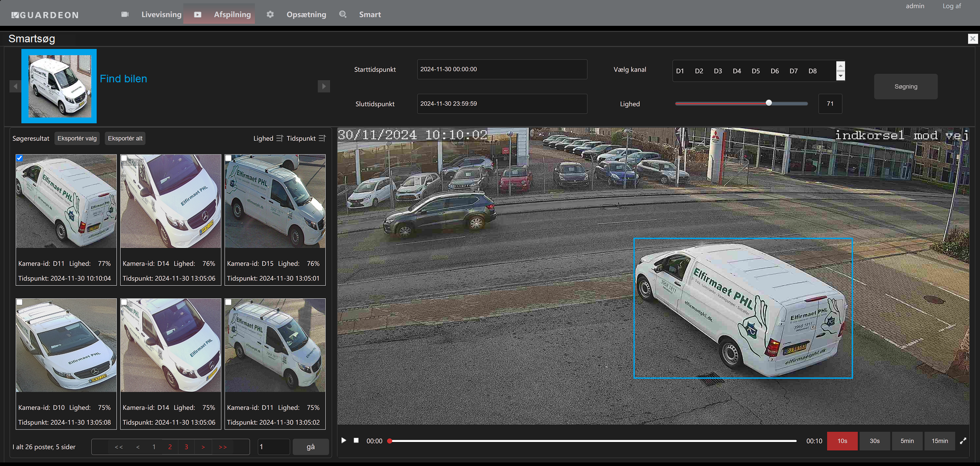This screenshot has height=466, width=980.
Task: Go to first results page (<<)
Action: (x=119, y=447)
